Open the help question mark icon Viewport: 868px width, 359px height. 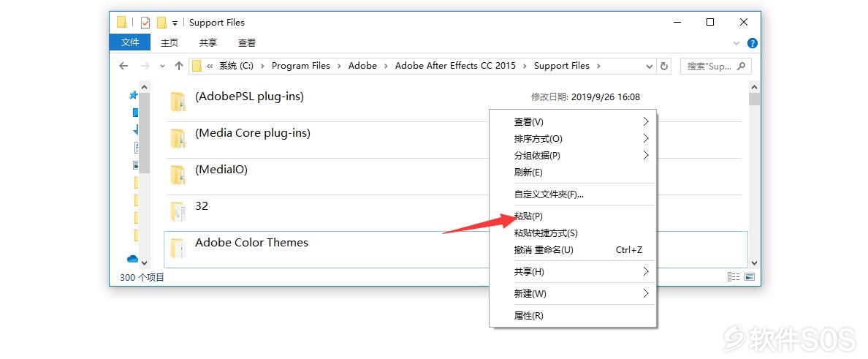point(753,43)
